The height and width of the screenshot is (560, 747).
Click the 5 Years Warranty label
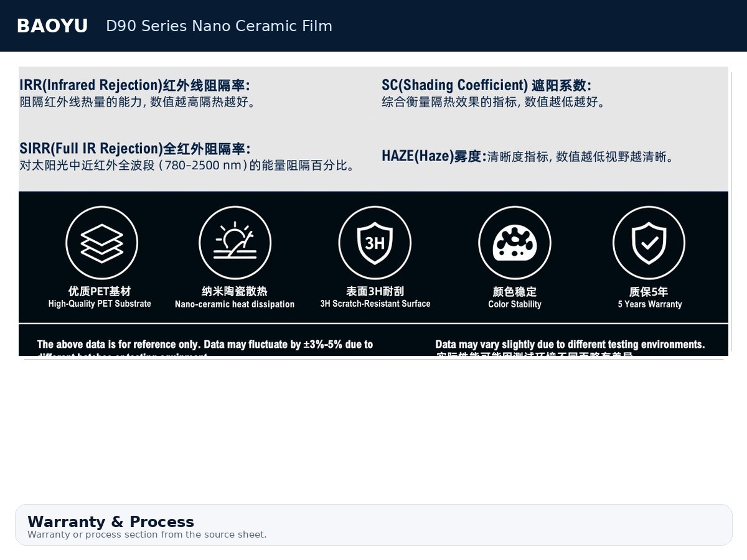pos(650,304)
